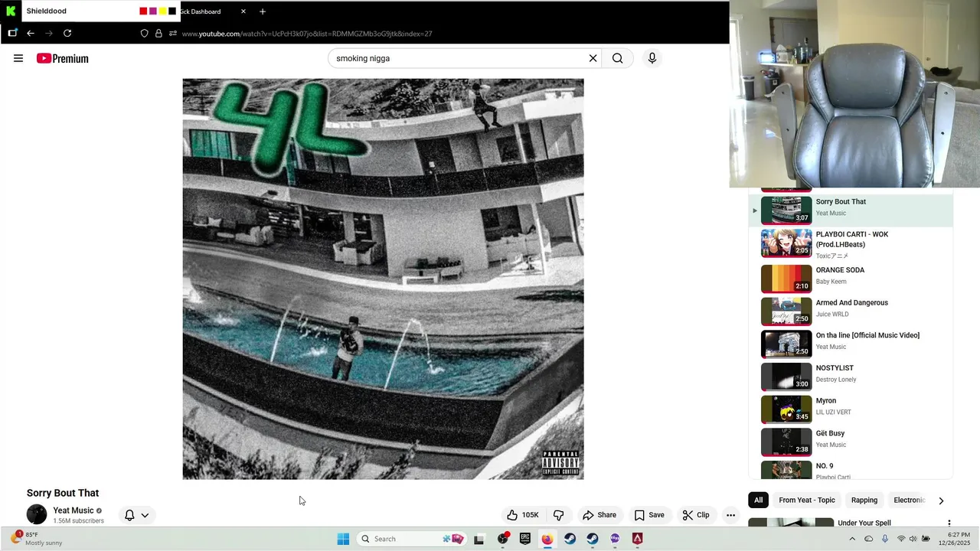
Task: View site security via the padlock icon
Action: [158, 33]
